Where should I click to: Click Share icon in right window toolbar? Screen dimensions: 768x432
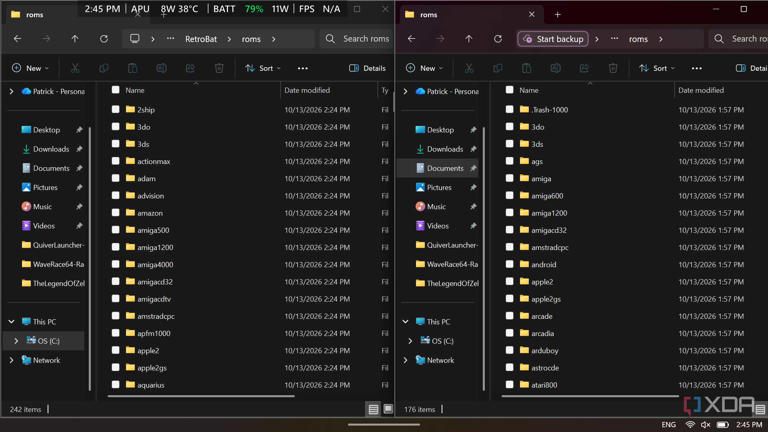pos(584,68)
